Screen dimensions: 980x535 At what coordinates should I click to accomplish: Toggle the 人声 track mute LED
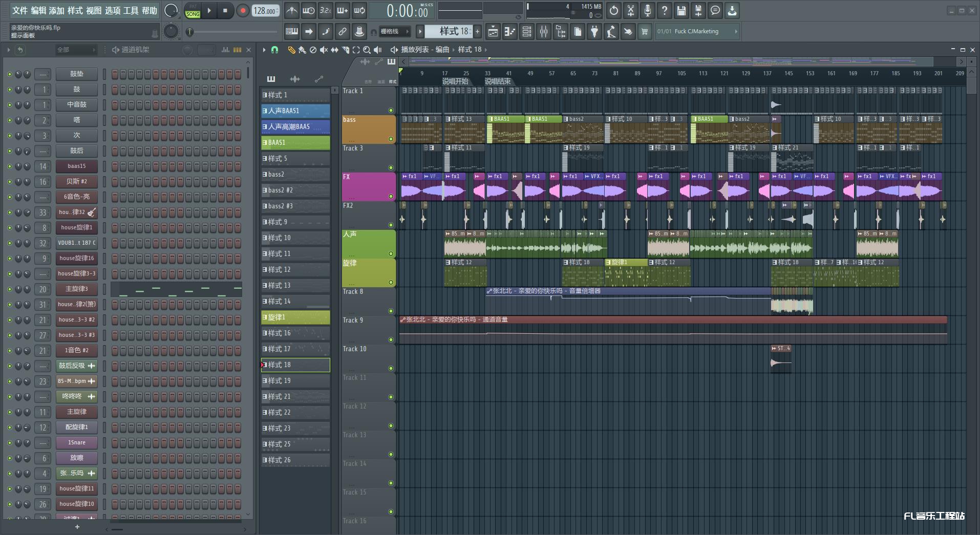pyautogui.click(x=391, y=253)
